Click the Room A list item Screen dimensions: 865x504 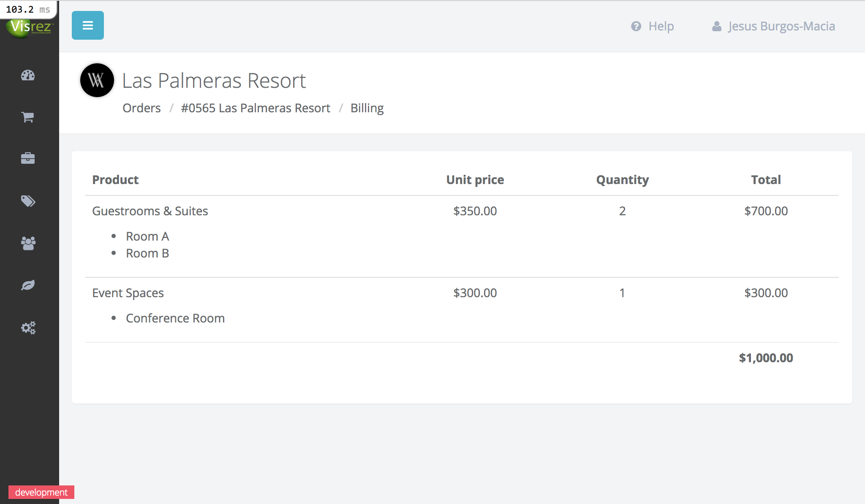pos(147,236)
